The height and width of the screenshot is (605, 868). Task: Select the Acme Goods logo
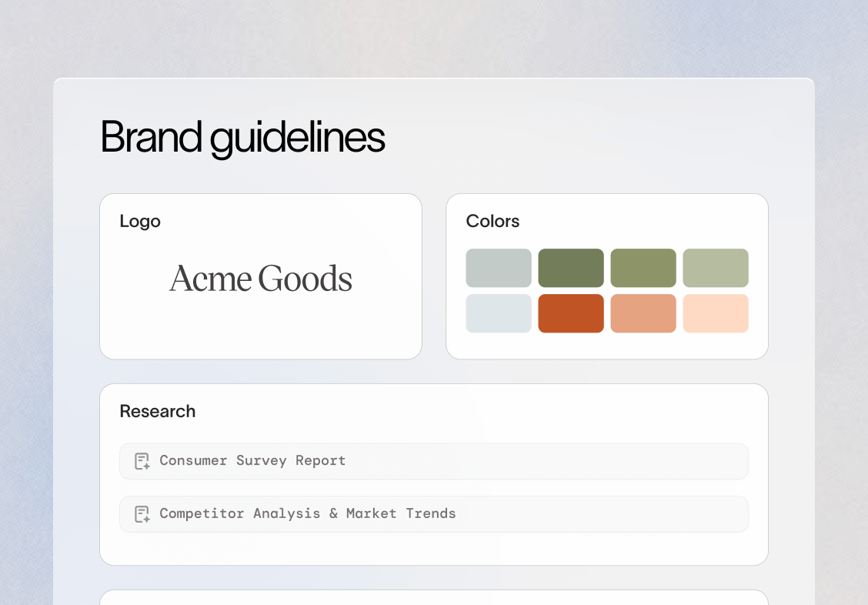coord(260,279)
